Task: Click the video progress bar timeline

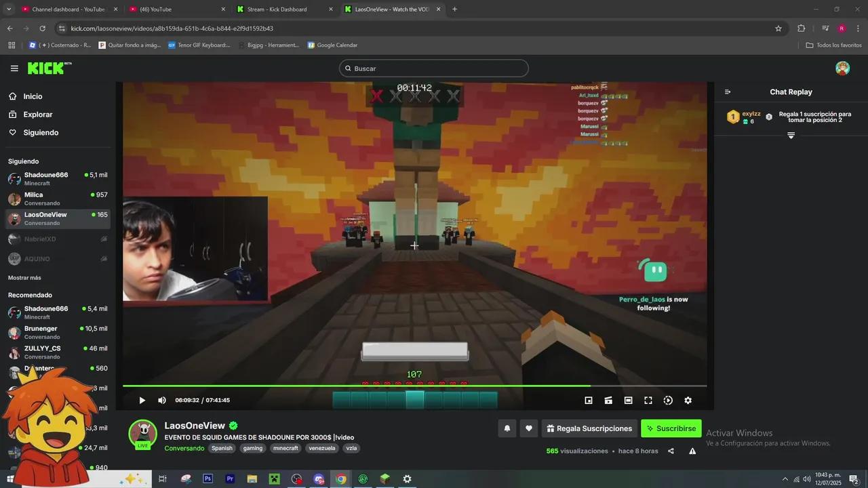Action: coord(414,386)
